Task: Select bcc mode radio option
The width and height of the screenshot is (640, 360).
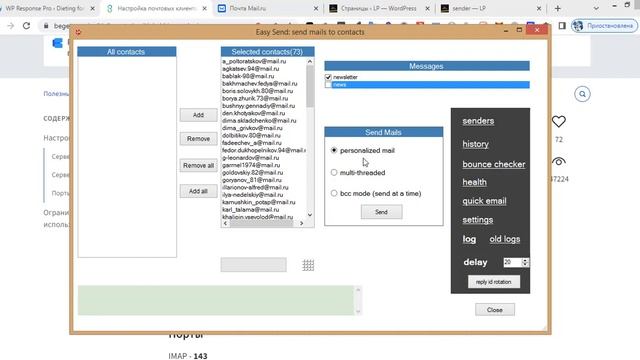Action: [334, 193]
